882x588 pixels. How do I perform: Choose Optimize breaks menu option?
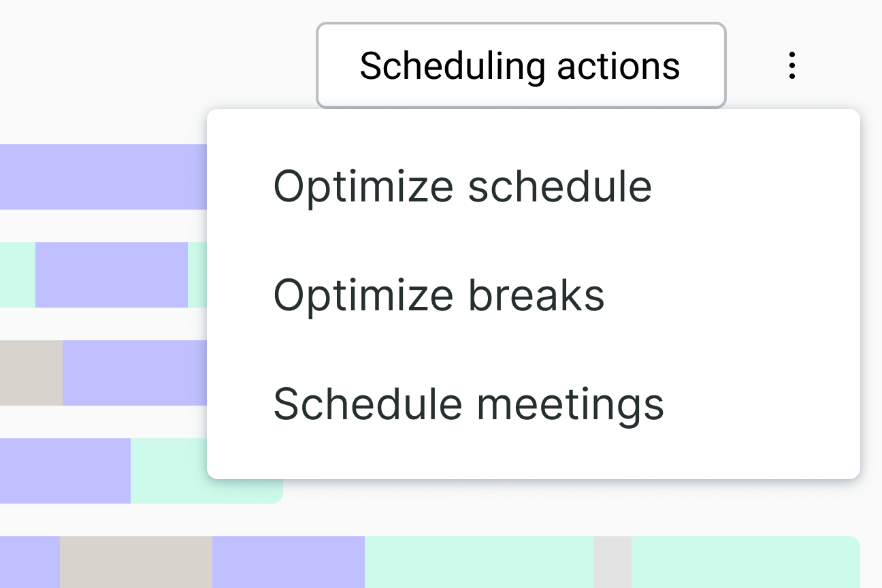(x=439, y=295)
